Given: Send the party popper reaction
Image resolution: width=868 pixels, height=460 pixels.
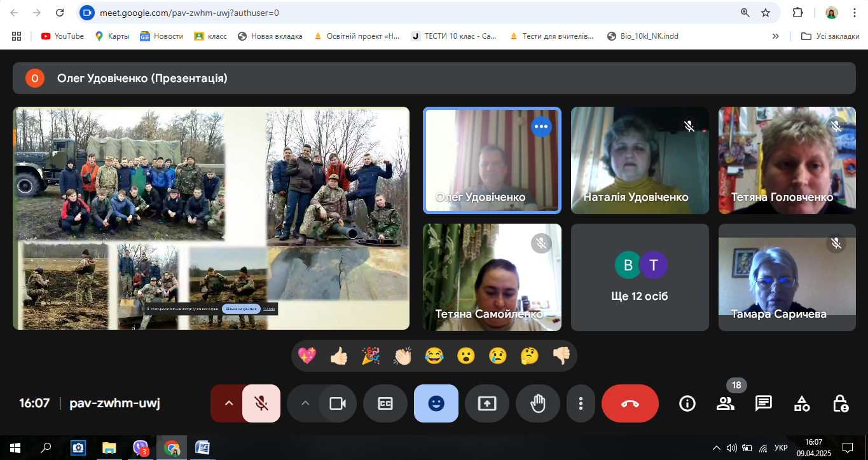Looking at the screenshot, I should point(371,356).
